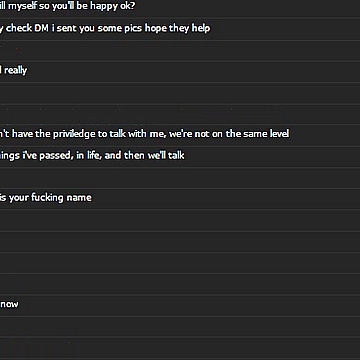
Task: Click the blank row below 'check DM' message
Action: click(x=180, y=51)
